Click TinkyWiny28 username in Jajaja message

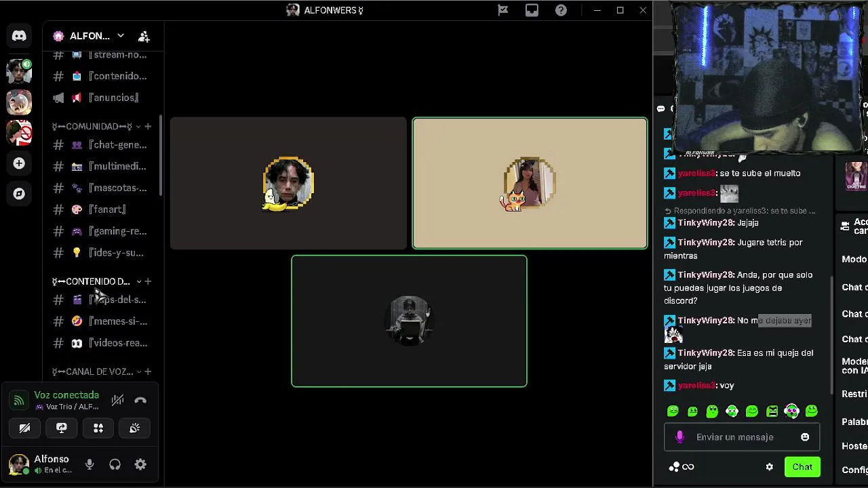coord(706,222)
